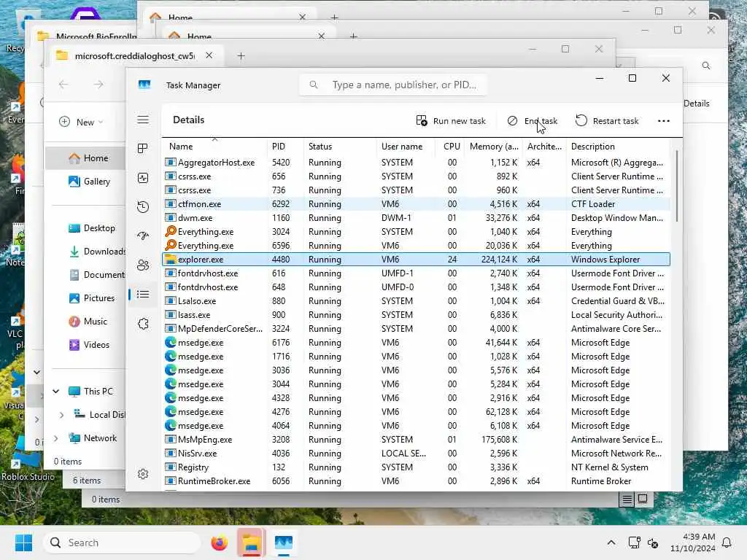
Task: Select the dwm.exe process
Action: tap(416, 217)
